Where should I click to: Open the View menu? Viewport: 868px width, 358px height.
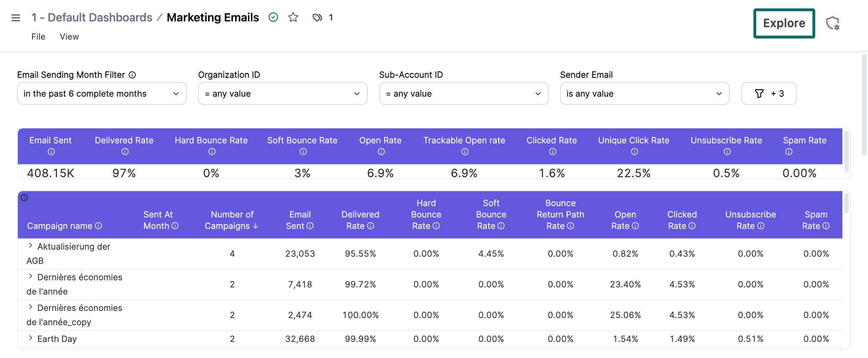pos(69,36)
